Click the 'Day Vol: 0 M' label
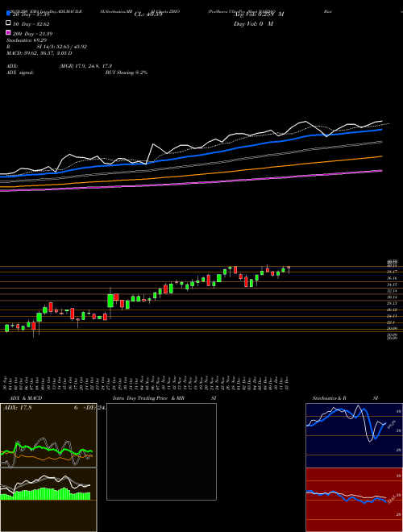 pyautogui.click(x=254, y=23)
